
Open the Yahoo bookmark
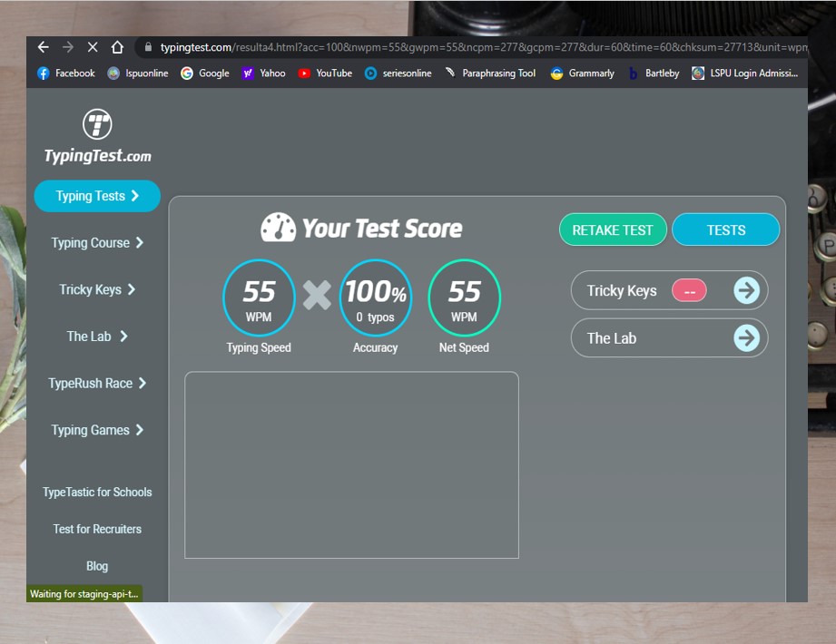pos(263,73)
